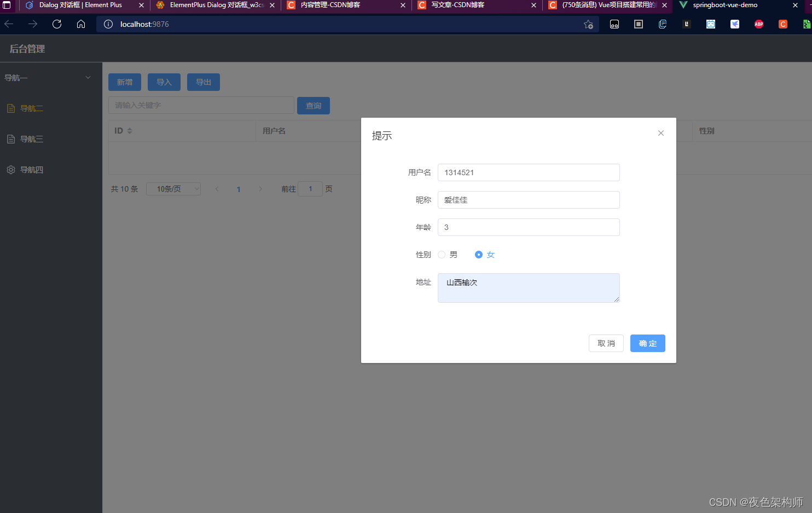Close the 提示 dialog with X
Screen dimensions: 812x513
coord(661,133)
